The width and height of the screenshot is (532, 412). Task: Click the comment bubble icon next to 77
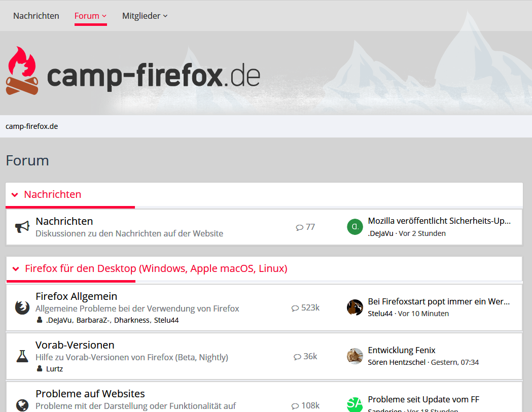click(x=300, y=227)
